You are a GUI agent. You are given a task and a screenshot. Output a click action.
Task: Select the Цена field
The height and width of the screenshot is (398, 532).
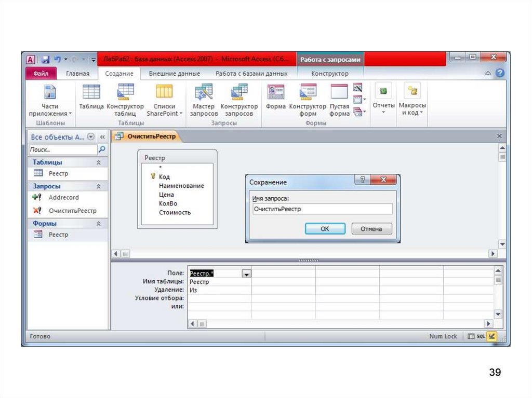[x=166, y=195]
